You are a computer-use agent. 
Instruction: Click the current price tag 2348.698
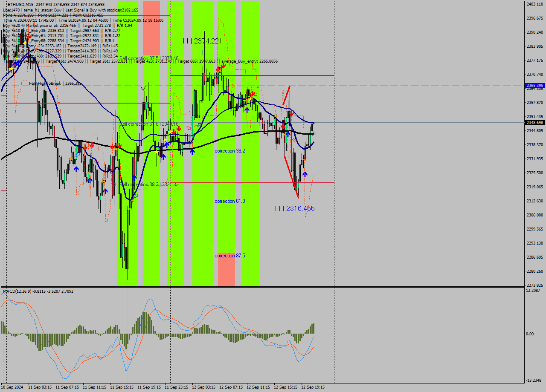535,123
